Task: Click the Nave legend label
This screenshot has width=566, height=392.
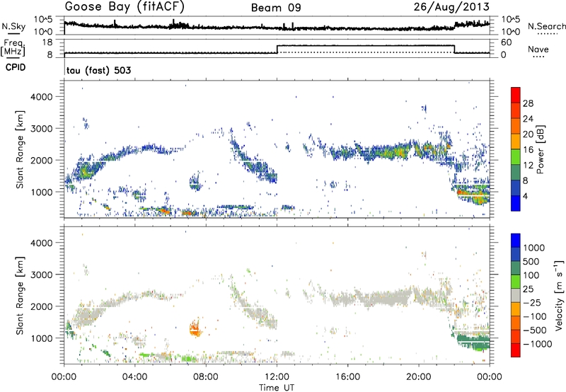Action: pos(538,49)
